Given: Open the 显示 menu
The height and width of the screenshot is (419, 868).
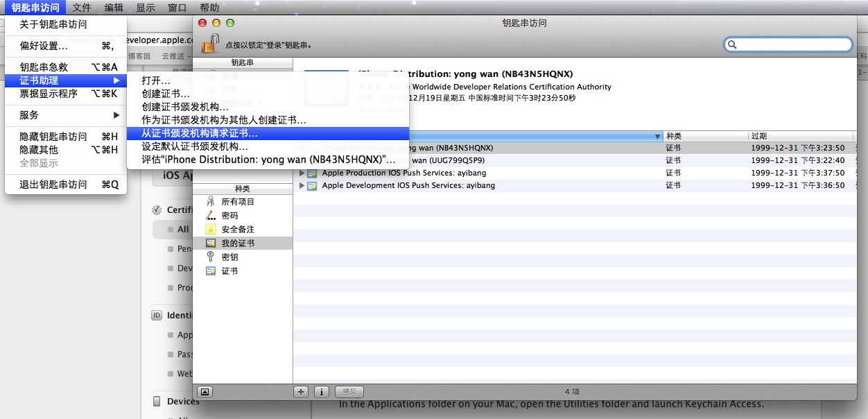Looking at the screenshot, I should 146,8.
